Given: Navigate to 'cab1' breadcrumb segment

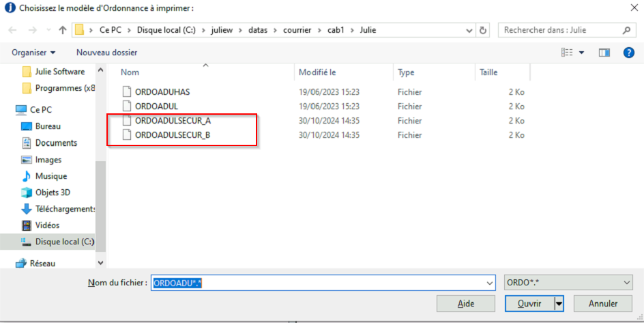Looking at the screenshot, I should click(x=336, y=30).
